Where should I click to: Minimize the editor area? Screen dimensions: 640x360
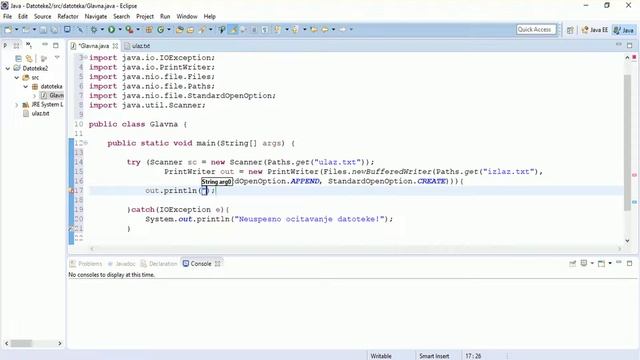tap(618, 44)
